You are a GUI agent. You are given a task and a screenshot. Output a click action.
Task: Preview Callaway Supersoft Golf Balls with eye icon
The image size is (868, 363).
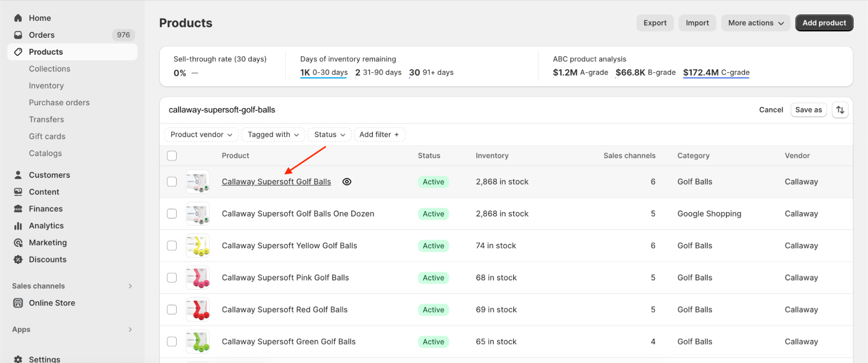point(347,182)
